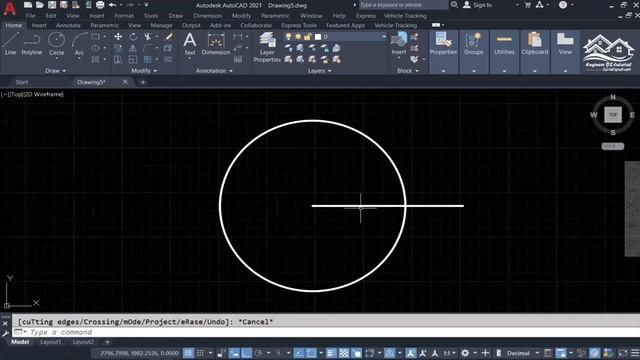The height and width of the screenshot is (360, 640).
Task: Toggle the layer 0 on/off lightbulb
Action: pos(288,37)
